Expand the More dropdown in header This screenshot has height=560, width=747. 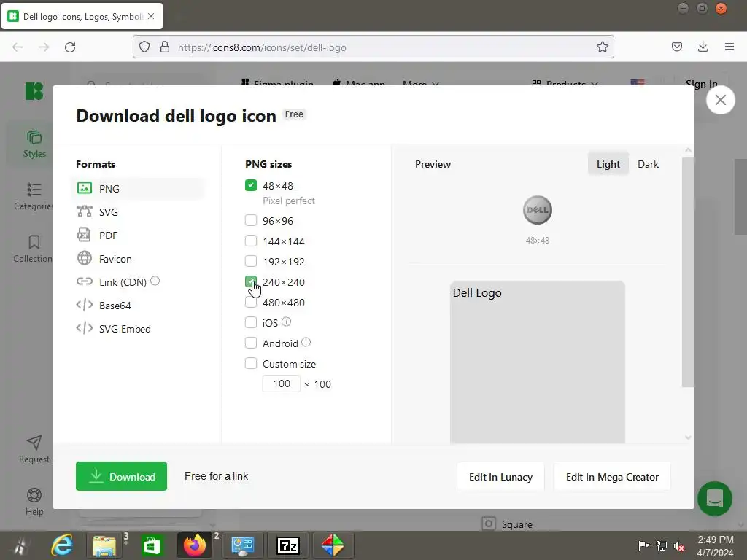pyautogui.click(x=420, y=83)
